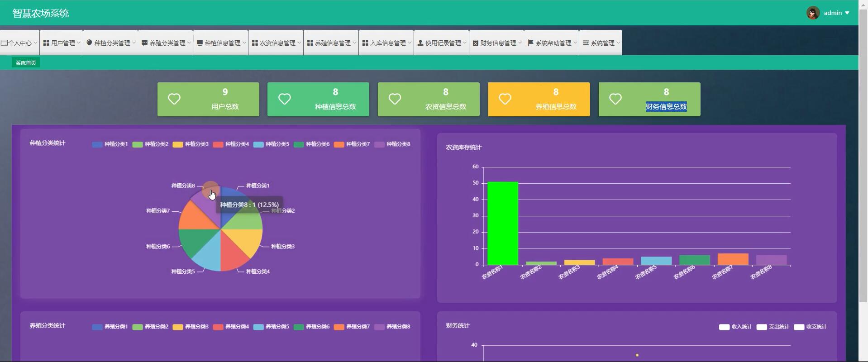Toggle 收入统计 legend in finance chart
This screenshot has width=868, height=362.
[735, 327]
